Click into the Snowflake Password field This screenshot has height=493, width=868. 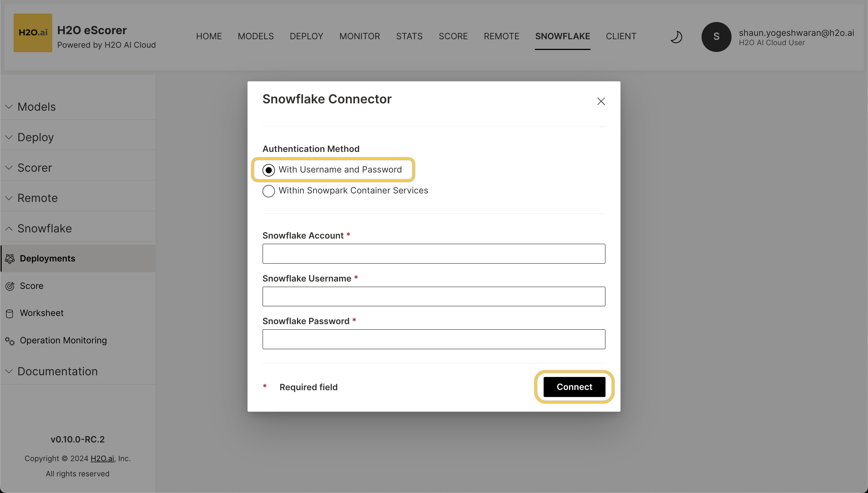click(434, 339)
